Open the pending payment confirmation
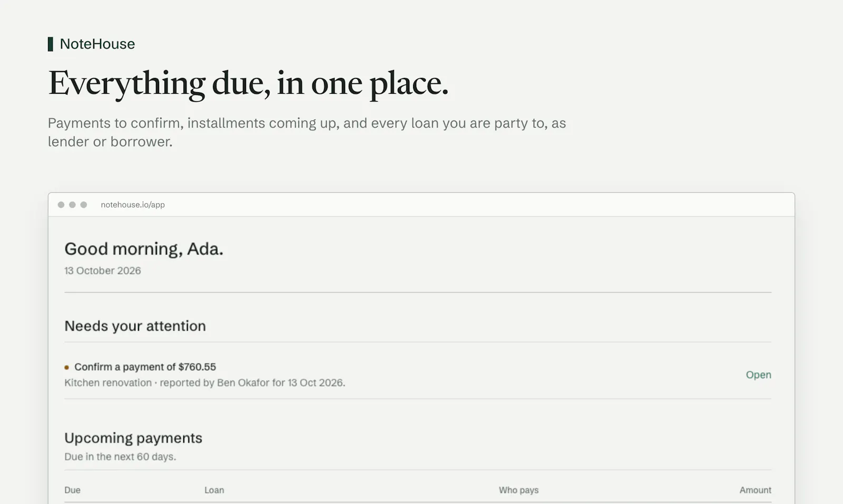The width and height of the screenshot is (843, 504). (758, 374)
